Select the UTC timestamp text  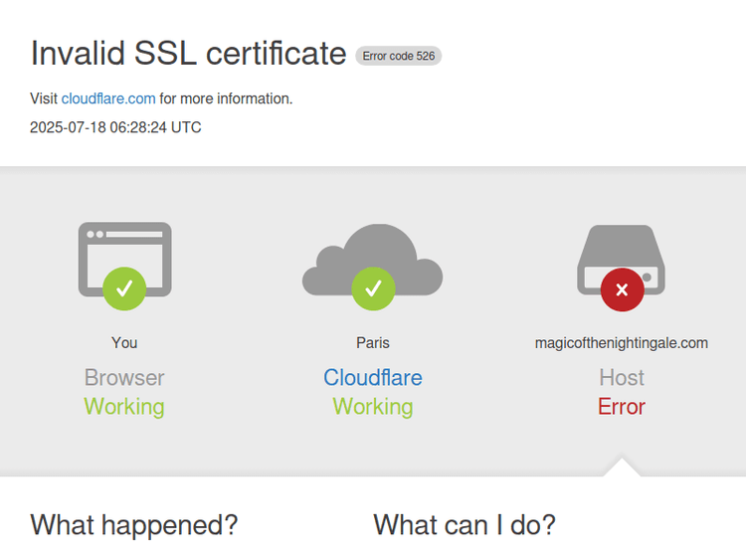pyautogui.click(x=115, y=127)
